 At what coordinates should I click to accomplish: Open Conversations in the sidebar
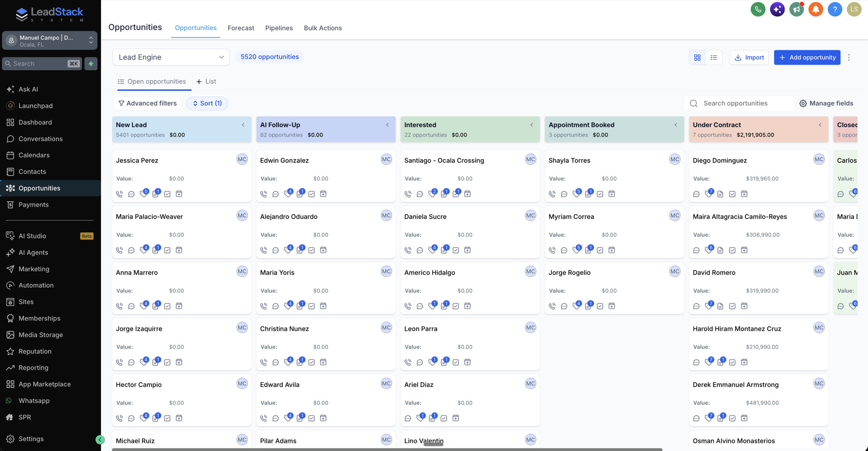click(40, 139)
